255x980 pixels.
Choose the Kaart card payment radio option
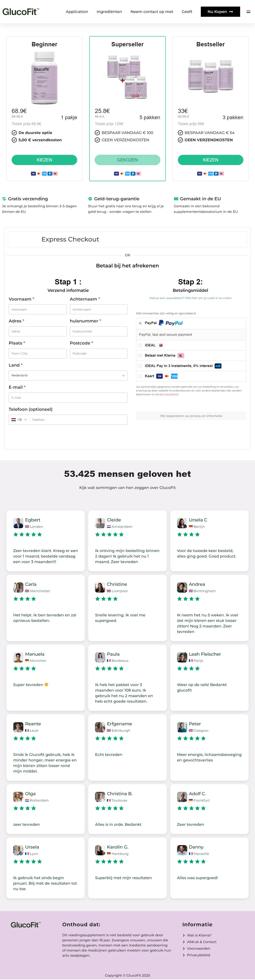click(x=140, y=376)
